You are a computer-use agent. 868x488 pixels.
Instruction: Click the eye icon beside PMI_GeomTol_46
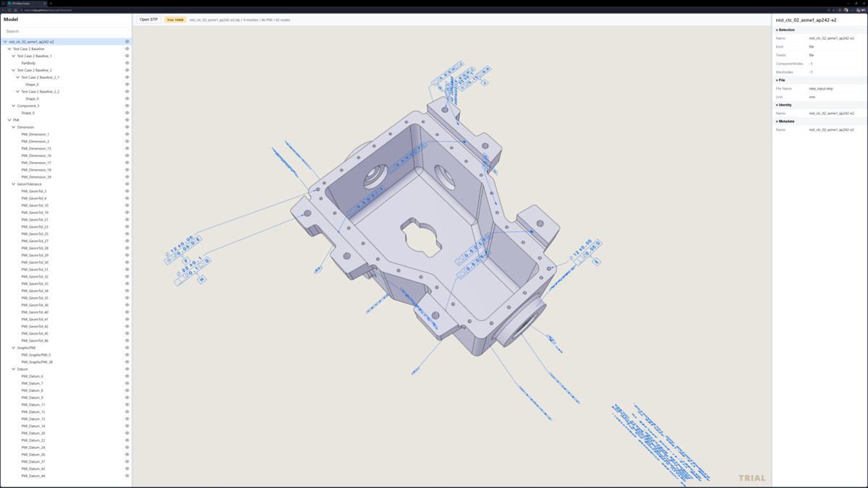tap(127, 341)
